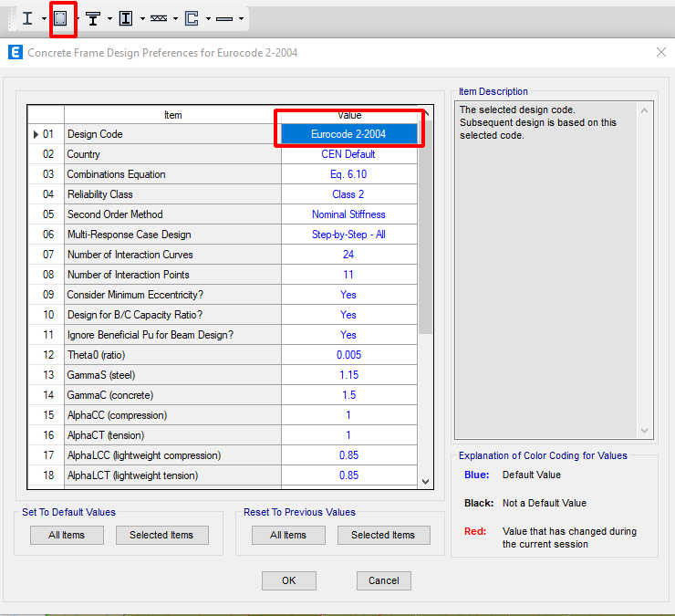
Task: Toggle Ignore Beneficial Pu for Beam Design value
Action: coord(348,335)
